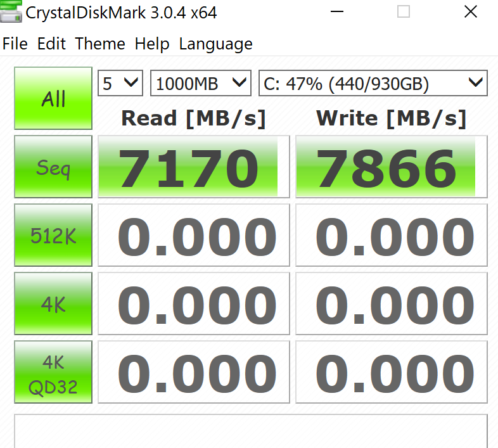Maximize the CrystalDiskMark window

[404, 11]
